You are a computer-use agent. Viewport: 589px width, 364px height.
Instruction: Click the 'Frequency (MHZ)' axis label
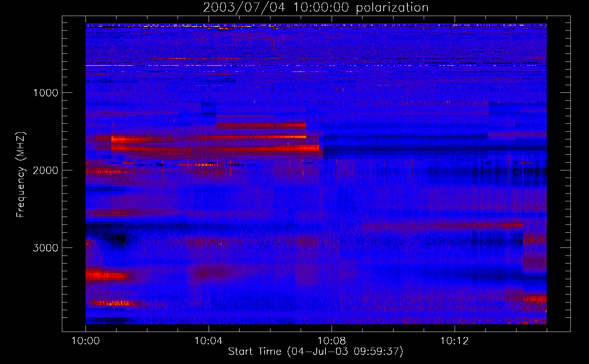(21, 175)
